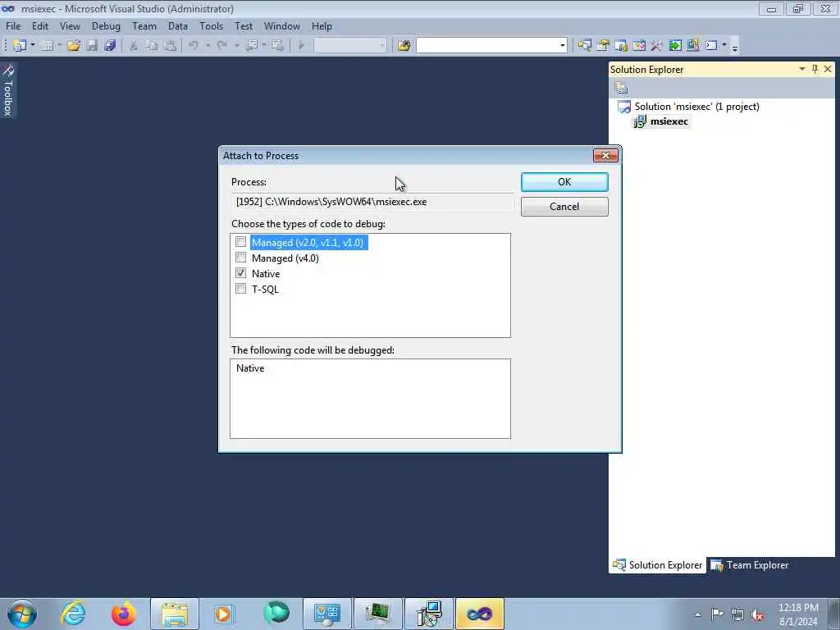Open the Window menu
The height and width of the screenshot is (630, 840).
(x=282, y=26)
